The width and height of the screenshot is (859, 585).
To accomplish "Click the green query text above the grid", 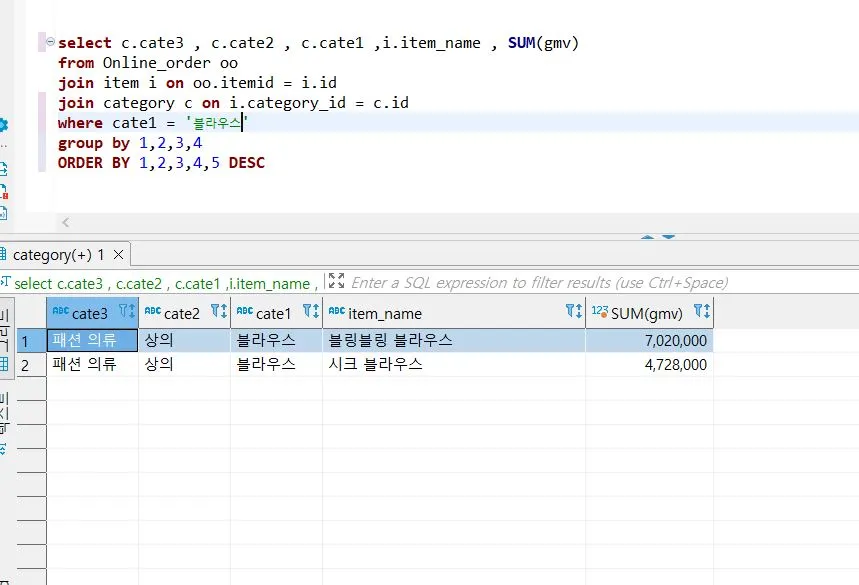I will point(166,284).
